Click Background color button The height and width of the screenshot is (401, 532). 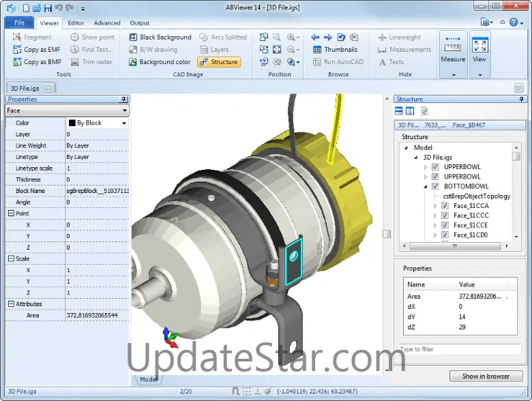coord(160,62)
